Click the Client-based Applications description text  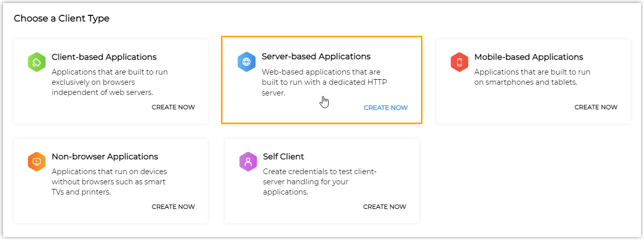[110, 82]
